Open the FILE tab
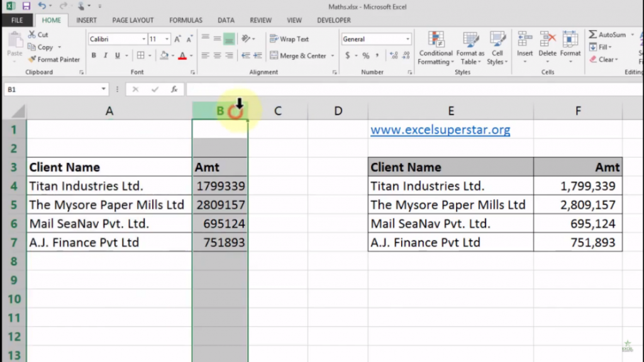Screen dimensions: 644x362 [x=17, y=20]
